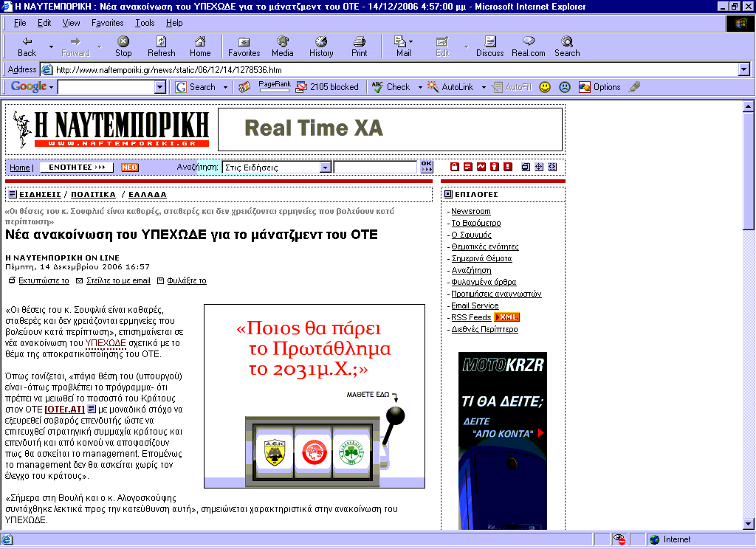Click the popup blocker '2105 blocked' button
The height and width of the screenshot is (549, 756).
tap(327, 87)
